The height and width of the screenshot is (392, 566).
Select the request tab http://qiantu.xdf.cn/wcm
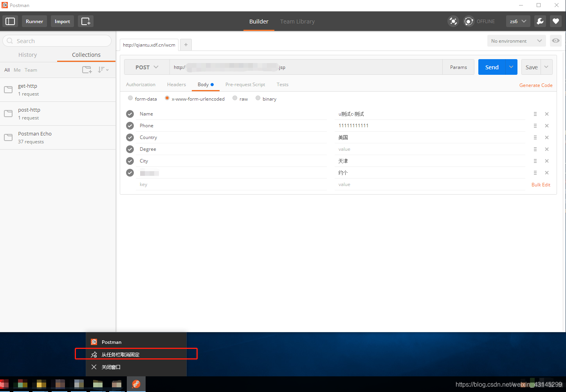(x=149, y=45)
